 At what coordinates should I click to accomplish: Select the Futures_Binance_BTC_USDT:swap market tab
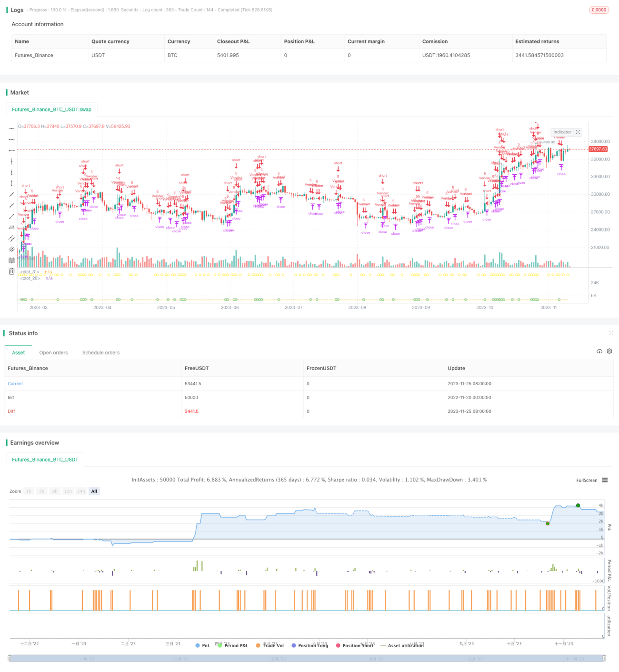pos(51,110)
